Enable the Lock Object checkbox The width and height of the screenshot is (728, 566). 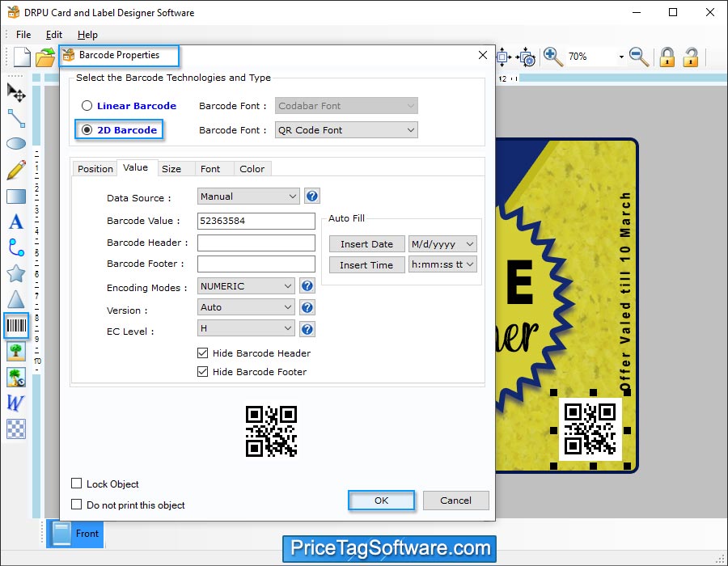(77, 484)
